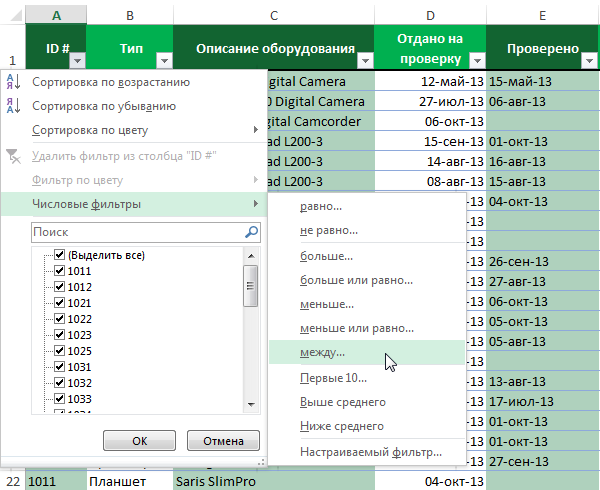Open Сортировка по цвету menu item
This screenshot has width=600, height=490.
click(x=134, y=130)
